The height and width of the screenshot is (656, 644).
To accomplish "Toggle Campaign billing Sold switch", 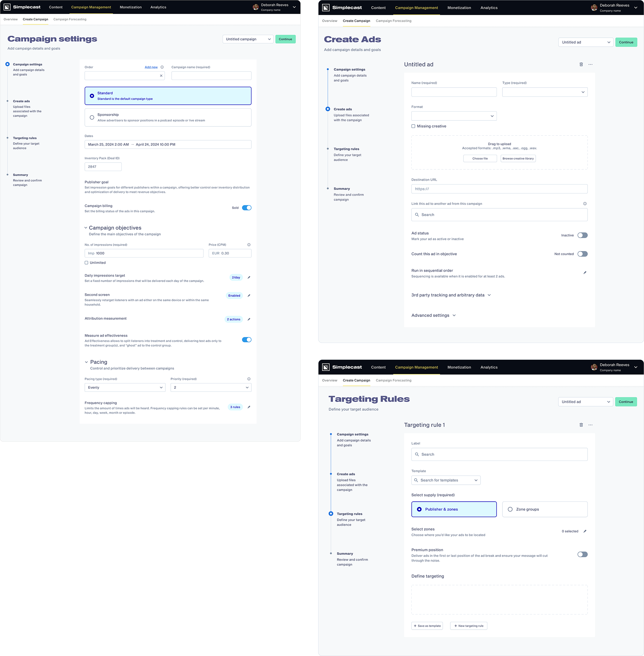I will (247, 208).
